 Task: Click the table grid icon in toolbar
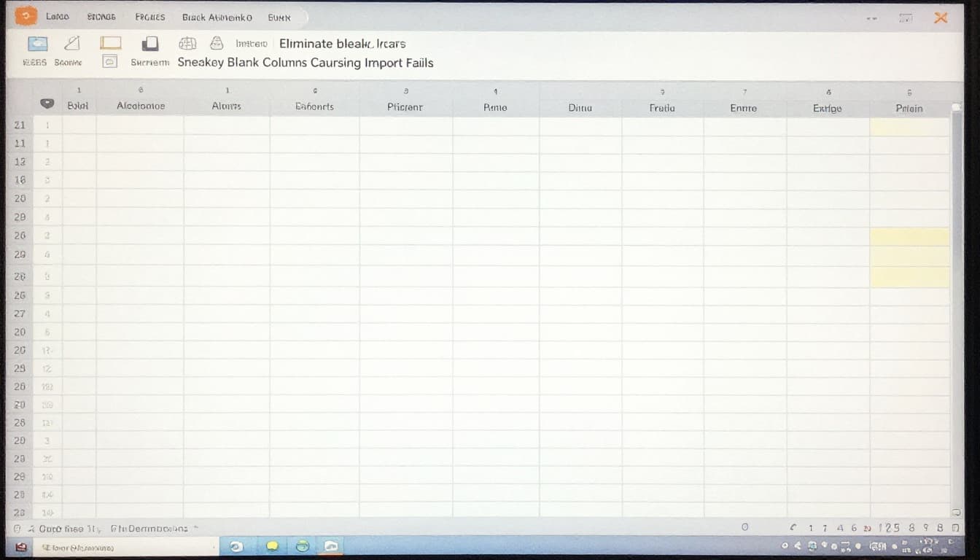coord(187,44)
